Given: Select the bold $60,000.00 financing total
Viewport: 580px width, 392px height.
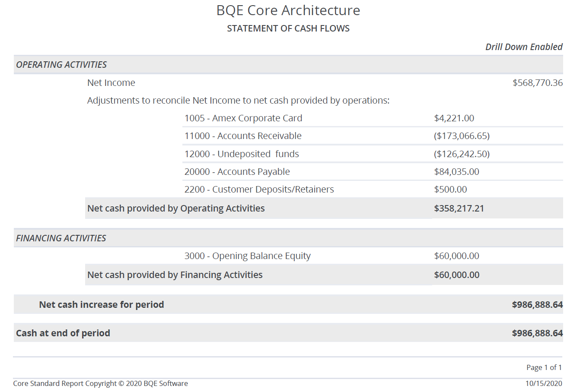Looking at the screenshot, I should click(456, 275).
